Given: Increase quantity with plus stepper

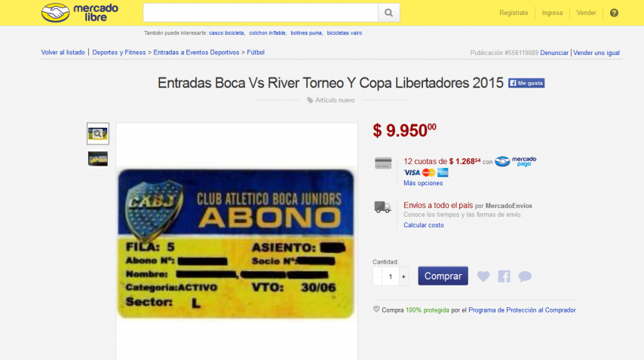Looking at the screenshot, I should (x=403, y=276).
